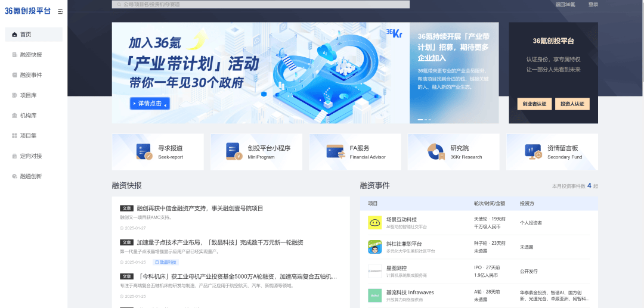Click the 资情留言板 monitor icon
This screenshot has width=644, height=308.
point(534,152)
